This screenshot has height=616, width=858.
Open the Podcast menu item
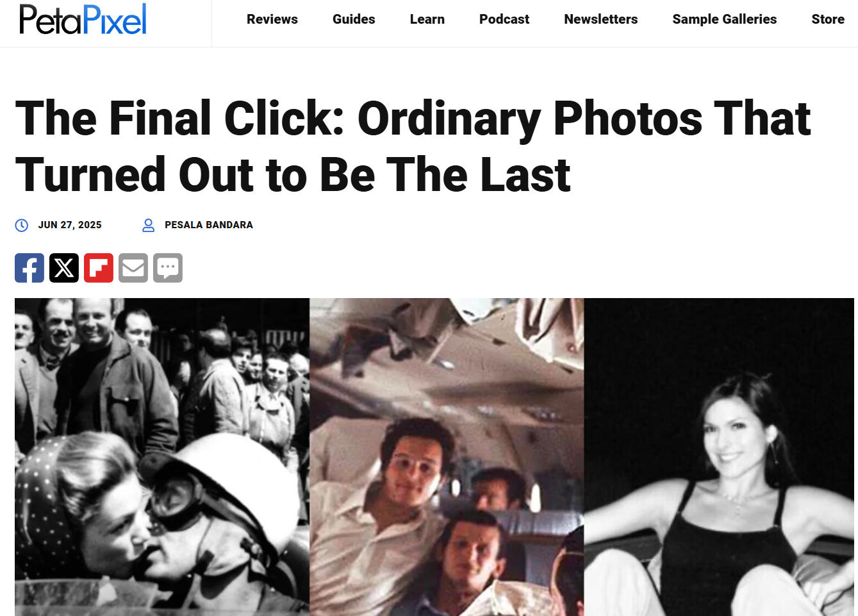(x=504, y=19)
